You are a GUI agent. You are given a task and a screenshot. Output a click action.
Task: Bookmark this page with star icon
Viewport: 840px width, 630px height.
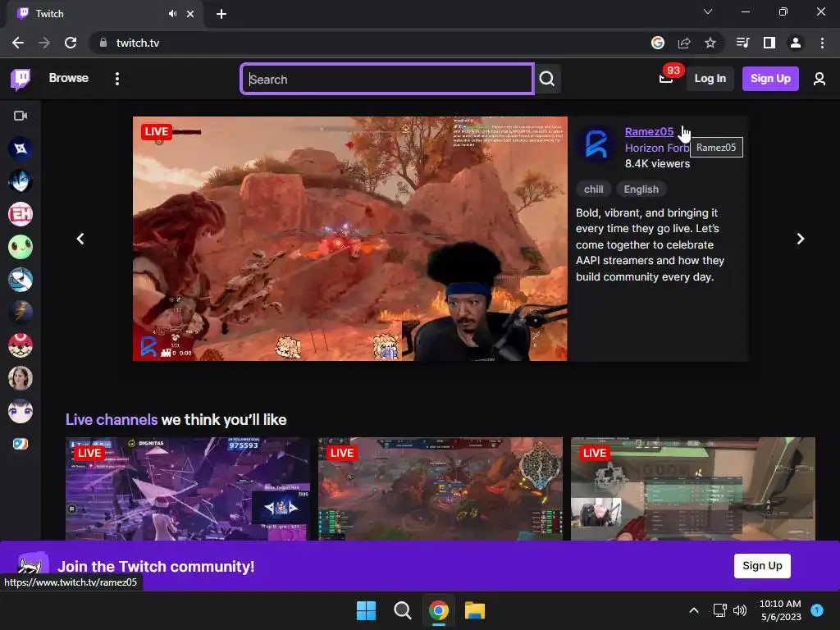pos(710,43)
